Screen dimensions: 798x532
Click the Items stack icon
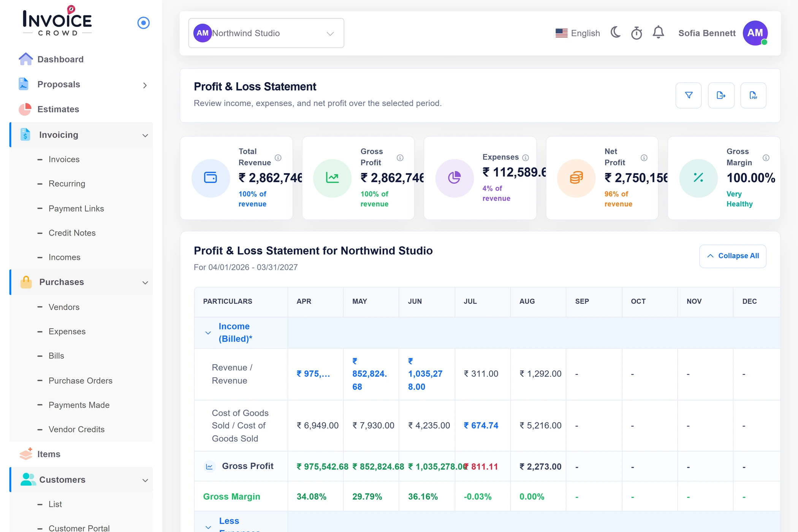26,454
